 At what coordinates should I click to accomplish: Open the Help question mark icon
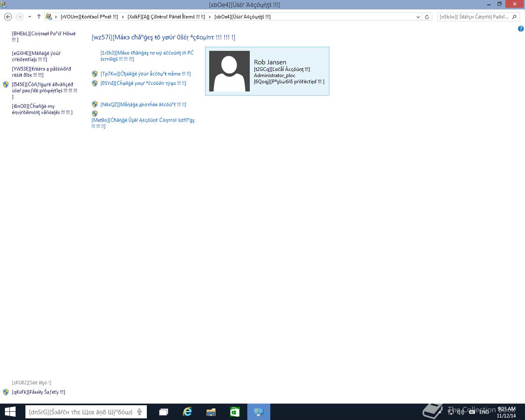pos(520,29)
